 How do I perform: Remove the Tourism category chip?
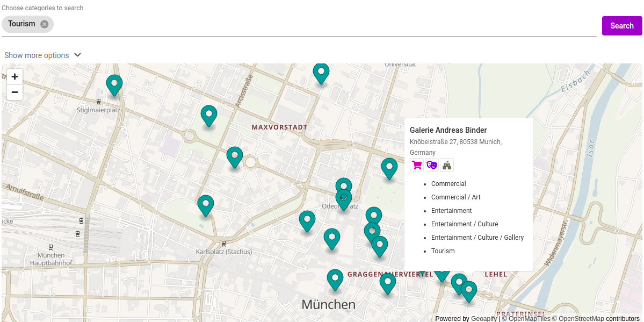coord(44,24)
